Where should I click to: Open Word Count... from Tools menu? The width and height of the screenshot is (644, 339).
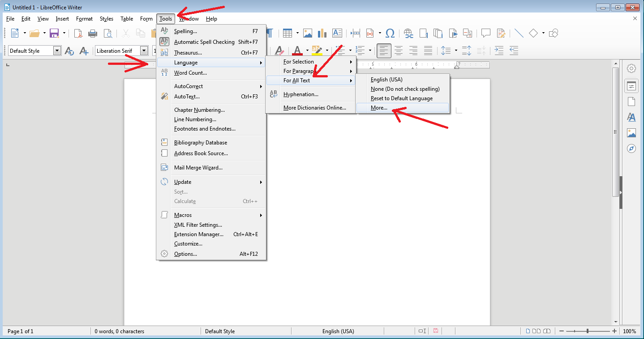click(210, 73)
